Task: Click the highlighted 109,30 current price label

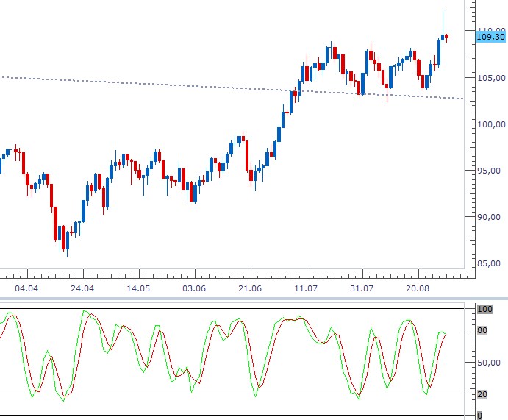Action: coord(491,37)
